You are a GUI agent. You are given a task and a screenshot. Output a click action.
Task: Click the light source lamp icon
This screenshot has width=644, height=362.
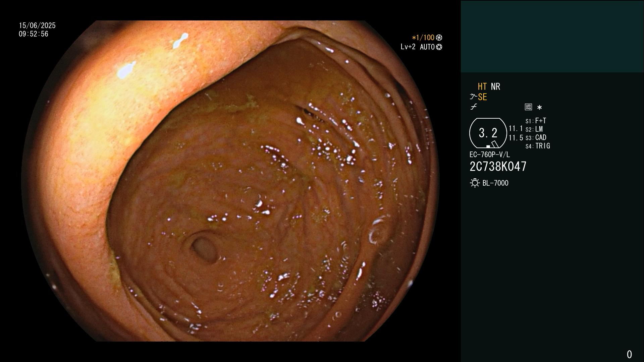click(475, 183)
